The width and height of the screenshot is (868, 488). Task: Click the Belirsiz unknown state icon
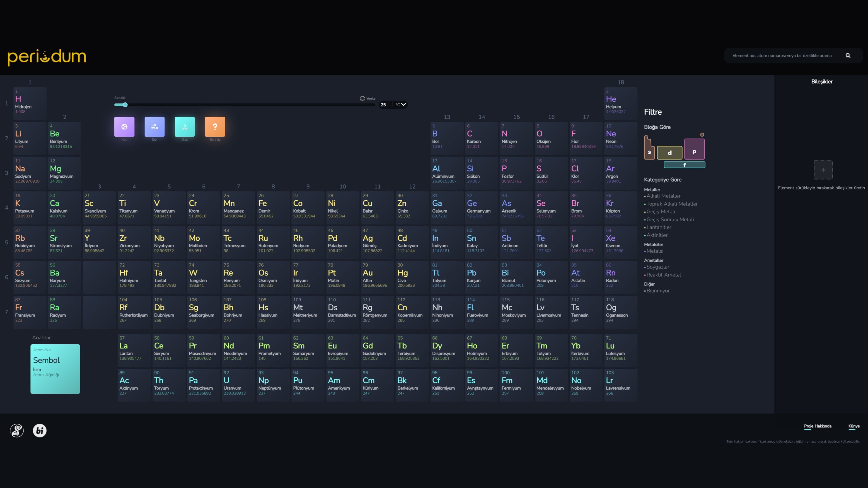[x=215, y=127]
